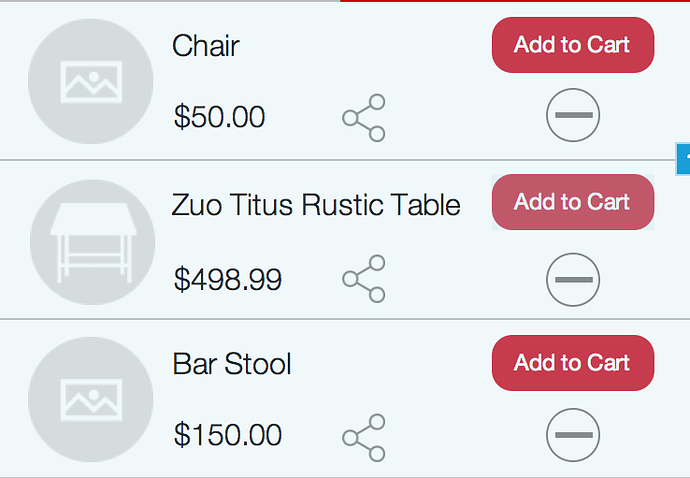Share the Zuo Titus Rustic Table
This screenshot has width=690, height=478.
(x=364, y=279)
